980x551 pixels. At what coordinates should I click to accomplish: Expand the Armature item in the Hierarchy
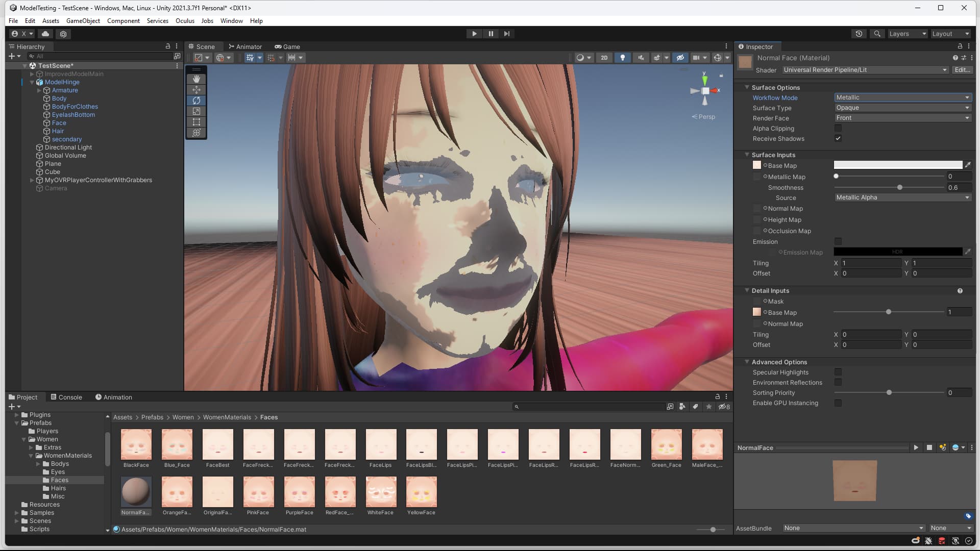click(x=39, y=90)
